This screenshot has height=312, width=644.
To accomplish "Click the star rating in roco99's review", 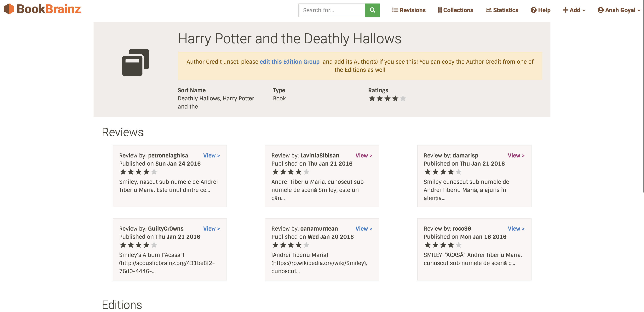I will (x=443, y=245).
